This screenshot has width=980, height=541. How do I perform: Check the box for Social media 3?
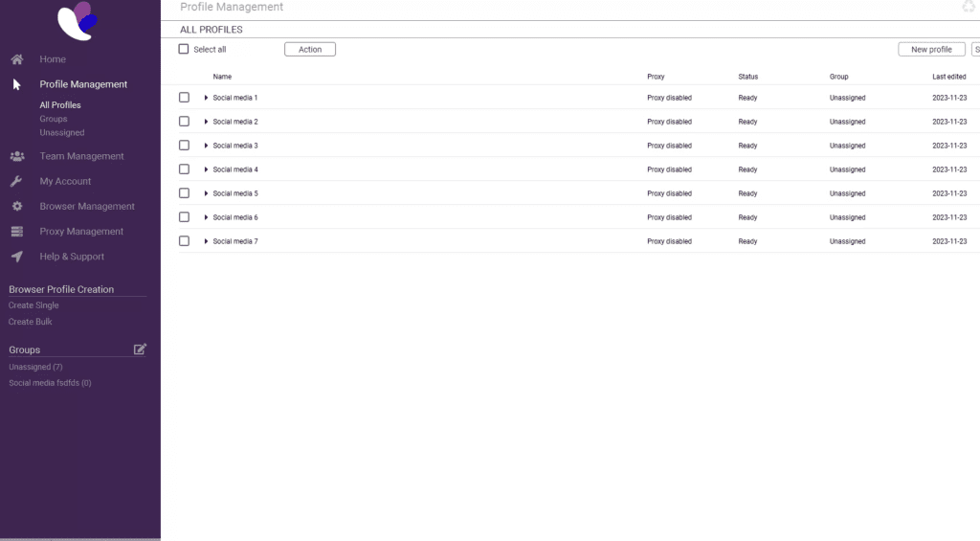184,146
